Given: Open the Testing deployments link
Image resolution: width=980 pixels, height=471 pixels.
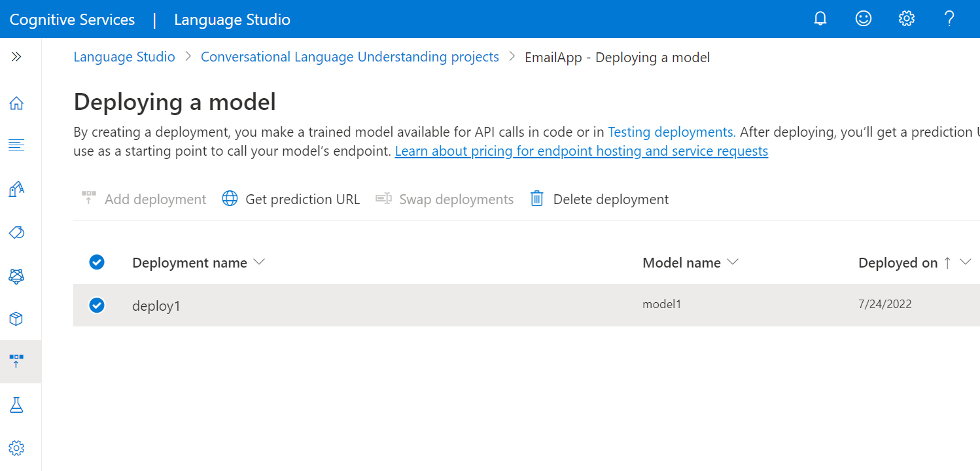Looking at the screenshot, I should (670, 132).
